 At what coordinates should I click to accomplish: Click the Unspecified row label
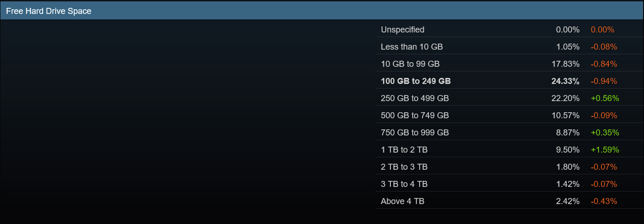point(402,30)
